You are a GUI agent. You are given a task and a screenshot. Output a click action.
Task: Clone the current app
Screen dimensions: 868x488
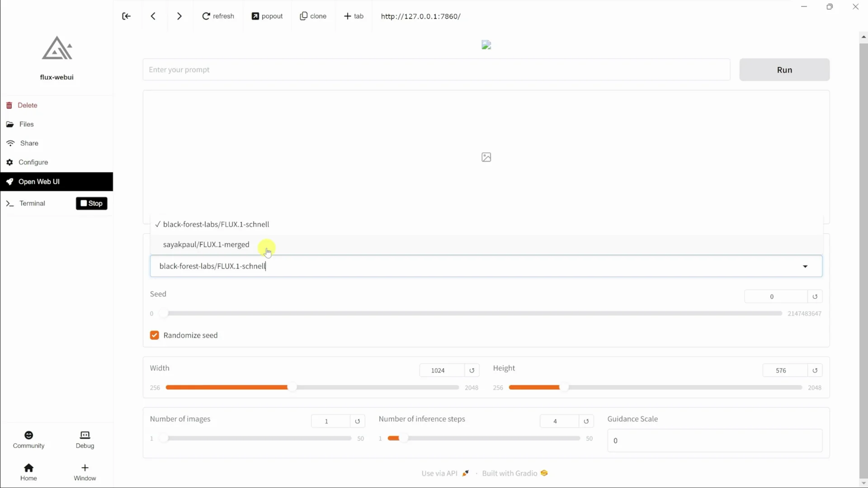coord(313,16)
